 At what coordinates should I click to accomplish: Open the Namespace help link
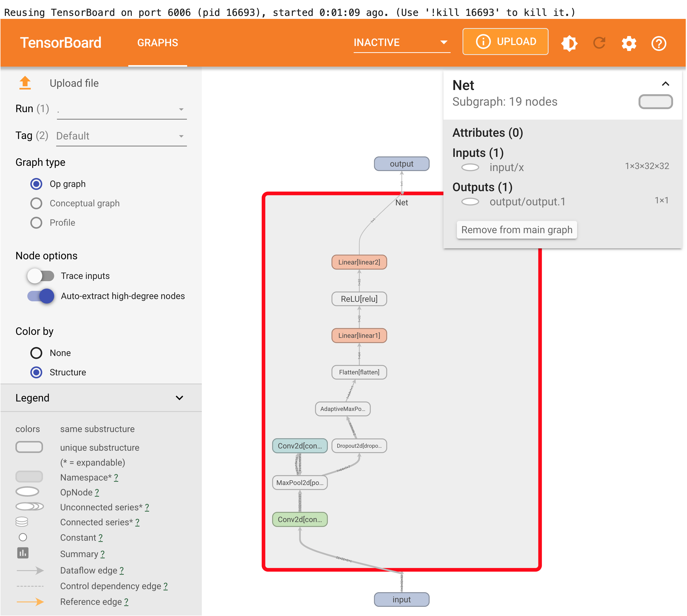(116, 477)
